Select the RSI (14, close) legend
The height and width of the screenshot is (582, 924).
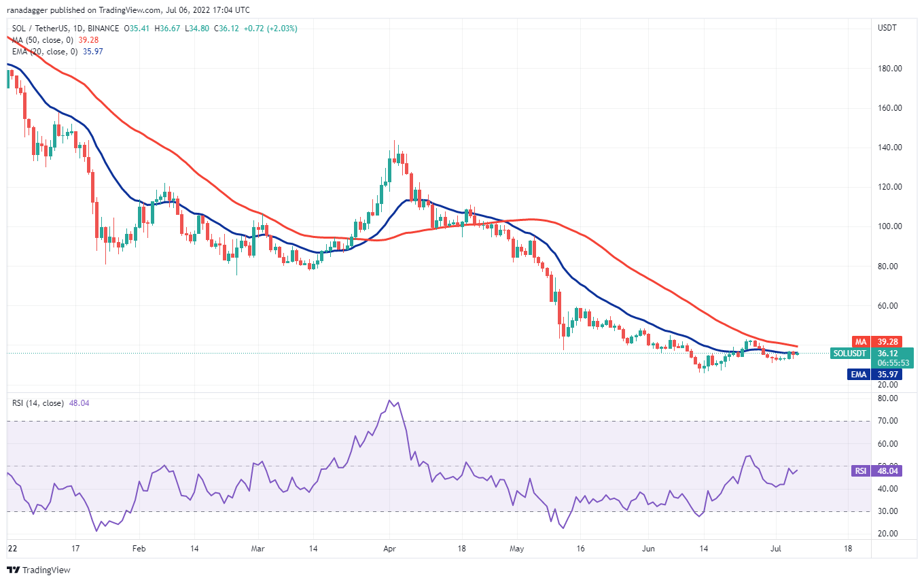38,403
